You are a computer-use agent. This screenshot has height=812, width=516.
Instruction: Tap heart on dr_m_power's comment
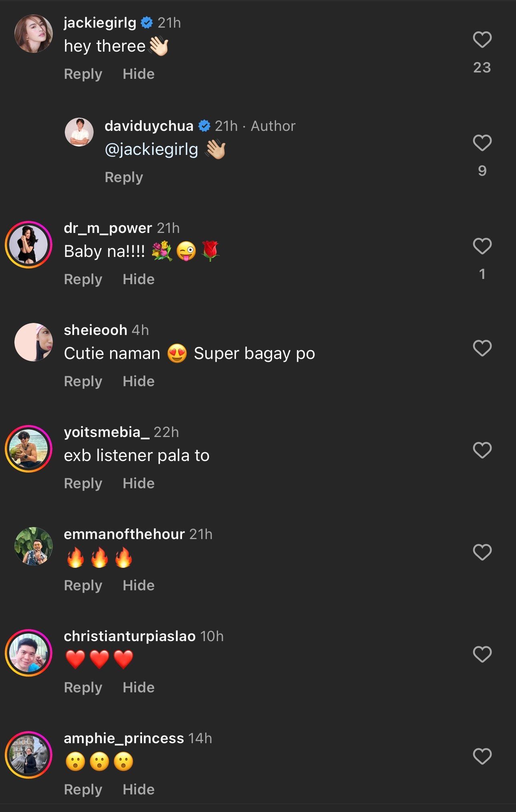[x=482, y=246]
